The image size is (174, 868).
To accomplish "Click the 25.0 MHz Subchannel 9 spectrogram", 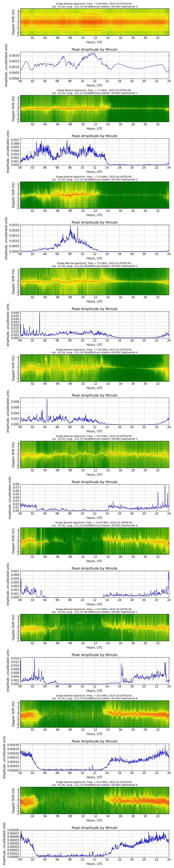I will coord(95,800).
